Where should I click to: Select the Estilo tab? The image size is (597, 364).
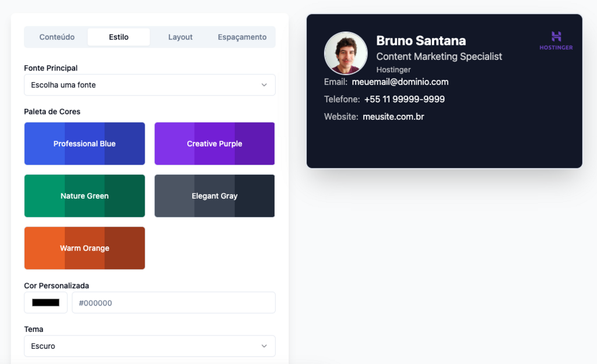click(x=118, y=37)
